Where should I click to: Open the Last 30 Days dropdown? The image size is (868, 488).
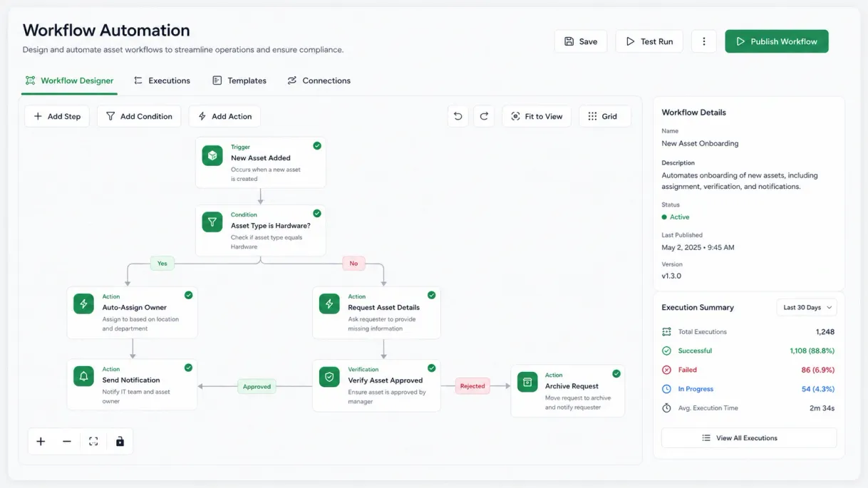[x=807, y=308]
